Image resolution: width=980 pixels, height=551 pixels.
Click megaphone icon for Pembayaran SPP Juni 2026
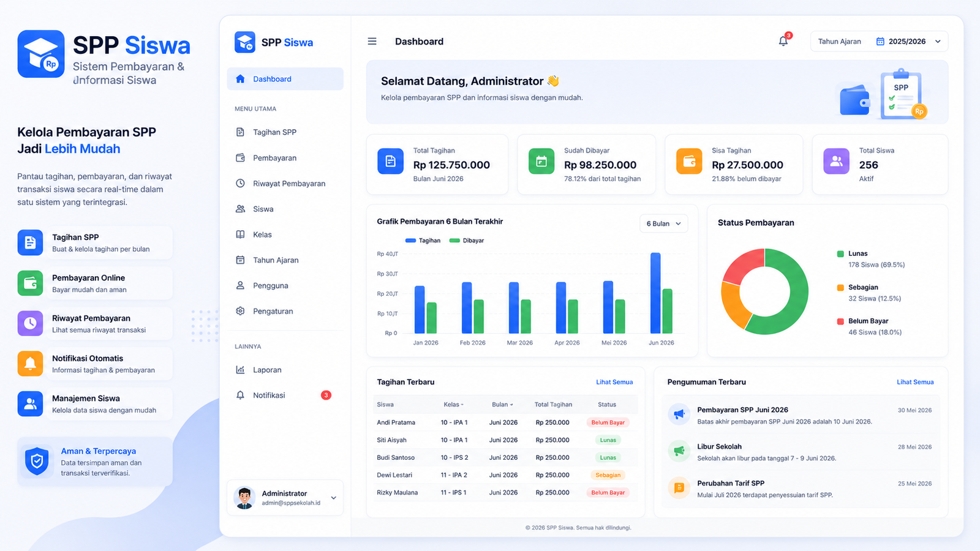click(x=679, y=414)
